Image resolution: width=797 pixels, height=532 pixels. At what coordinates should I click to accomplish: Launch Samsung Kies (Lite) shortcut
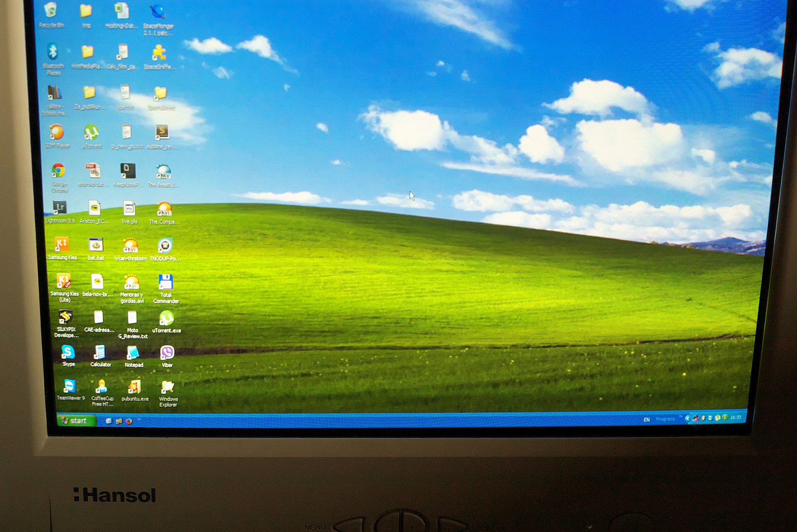pyautogui.click(x=64, y=288)
